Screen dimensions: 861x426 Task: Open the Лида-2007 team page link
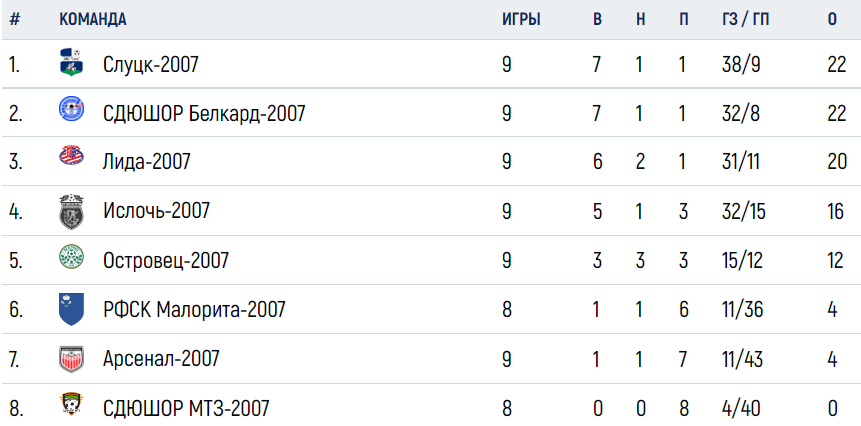click(x=147, y=162)
